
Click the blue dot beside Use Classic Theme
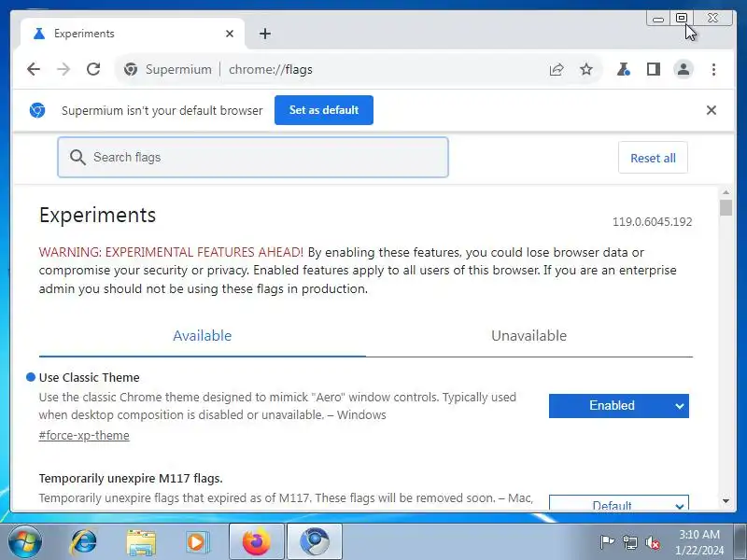click(x=31, y=377)
